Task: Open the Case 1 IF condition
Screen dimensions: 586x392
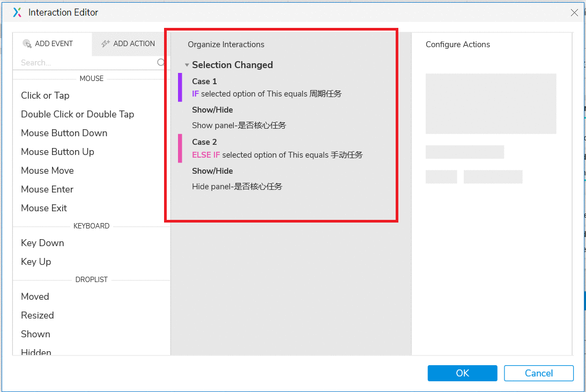Action: [267, 94]
